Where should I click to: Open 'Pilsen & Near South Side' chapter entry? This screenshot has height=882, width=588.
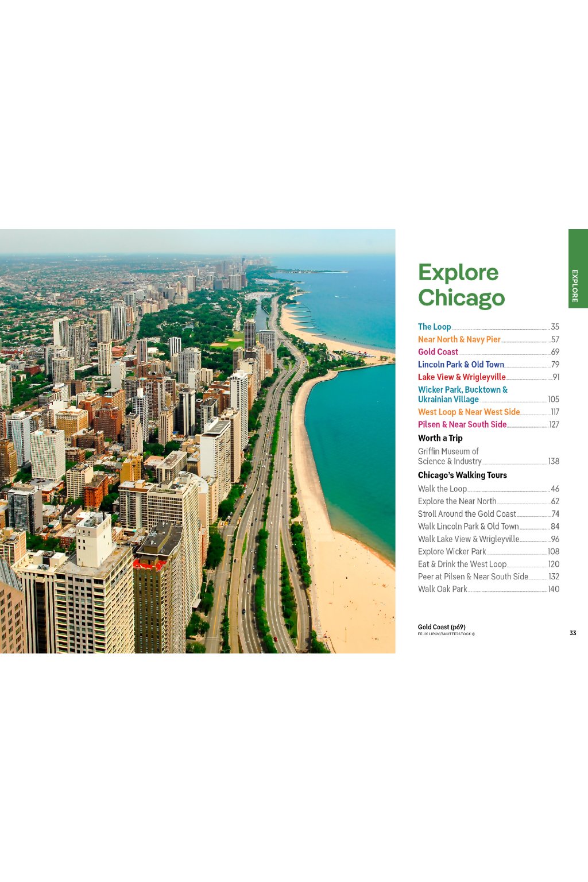click(x=488, y=425)
